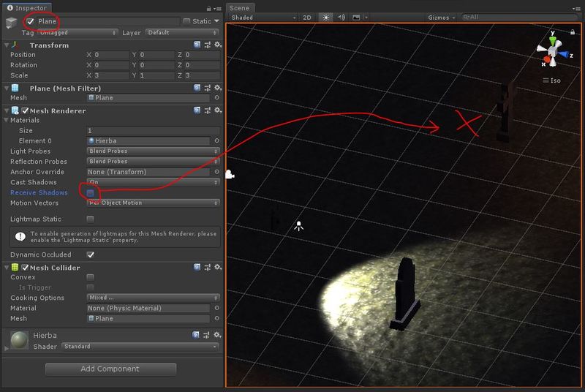585x392 pixels.
Task: Edit the Rotation Z field
Action: click(x=202, y=65)
